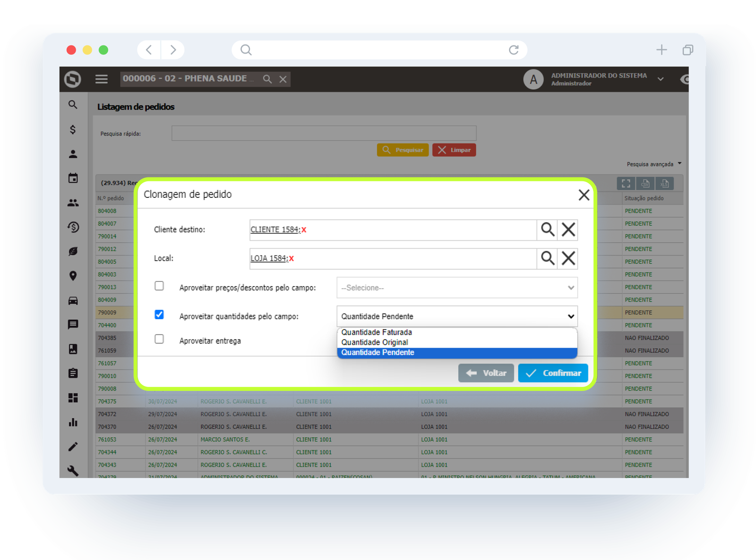Open the map pin location sidebar icon
Image resolution: width=756 pixels, height=560 pixels.
pyautogui.click(x=73, y=276)
